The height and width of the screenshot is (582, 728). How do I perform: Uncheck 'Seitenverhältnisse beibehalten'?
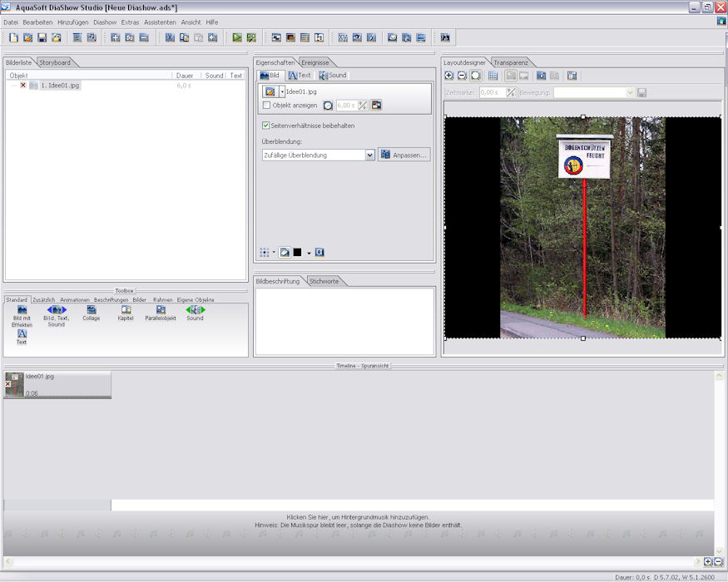(266, 126)
